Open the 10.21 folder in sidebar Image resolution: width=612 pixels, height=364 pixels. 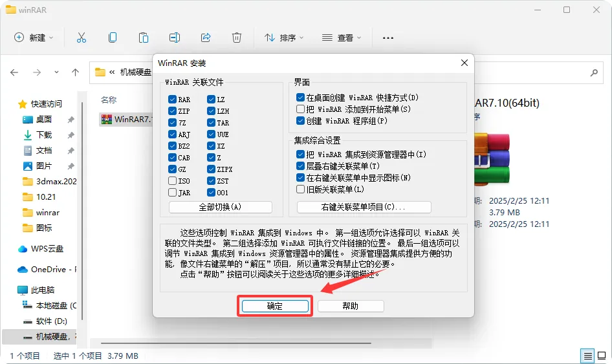tap(39, 197)
